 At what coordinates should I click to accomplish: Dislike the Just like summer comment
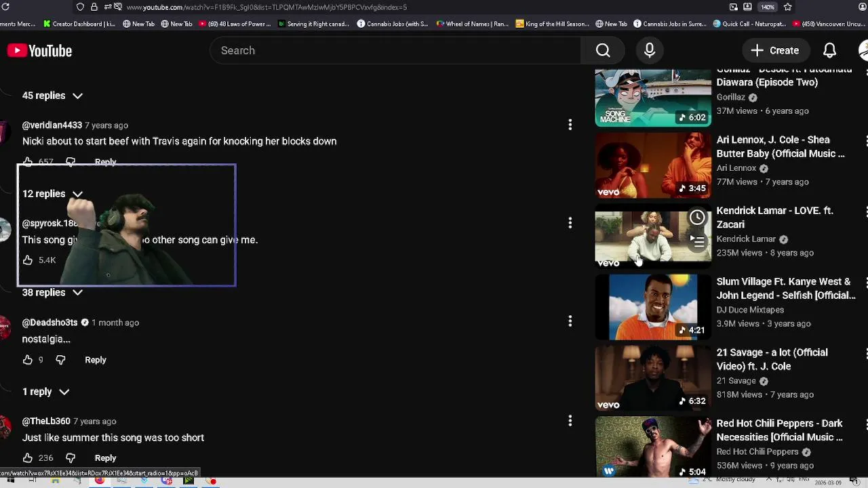pyautogui.click(x=71, y=458)
